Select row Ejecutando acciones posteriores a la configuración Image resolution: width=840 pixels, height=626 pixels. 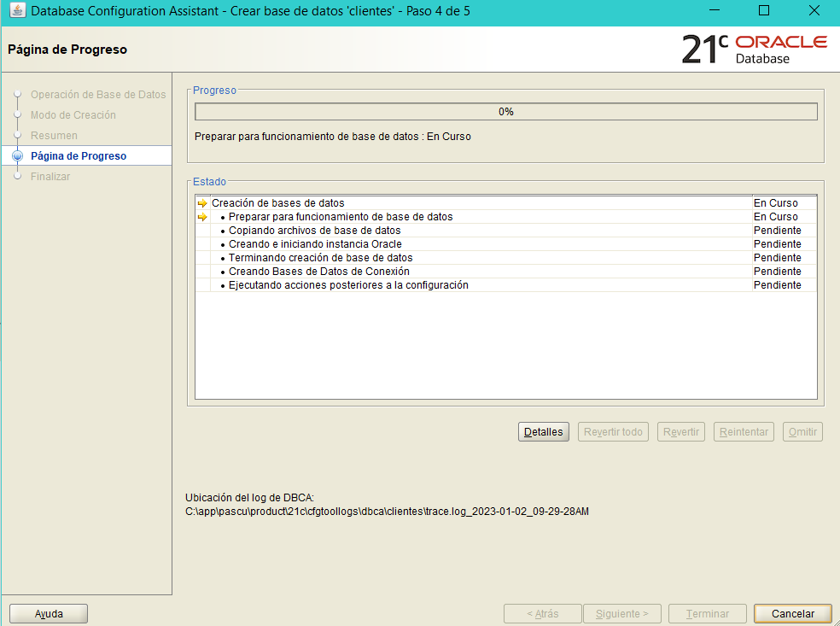(x=505, y=285)
